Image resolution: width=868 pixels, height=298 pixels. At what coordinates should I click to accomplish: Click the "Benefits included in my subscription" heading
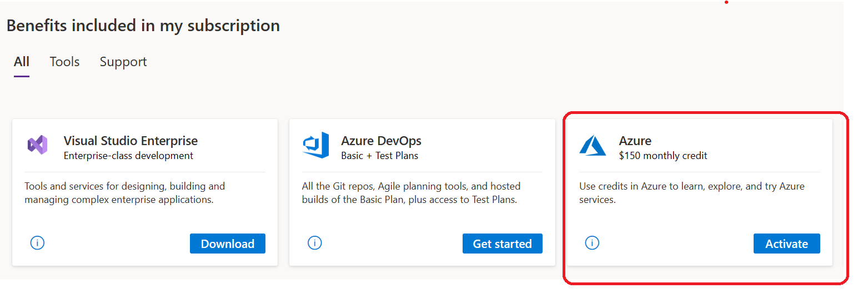pyautogui.click(x=143, y=26)
